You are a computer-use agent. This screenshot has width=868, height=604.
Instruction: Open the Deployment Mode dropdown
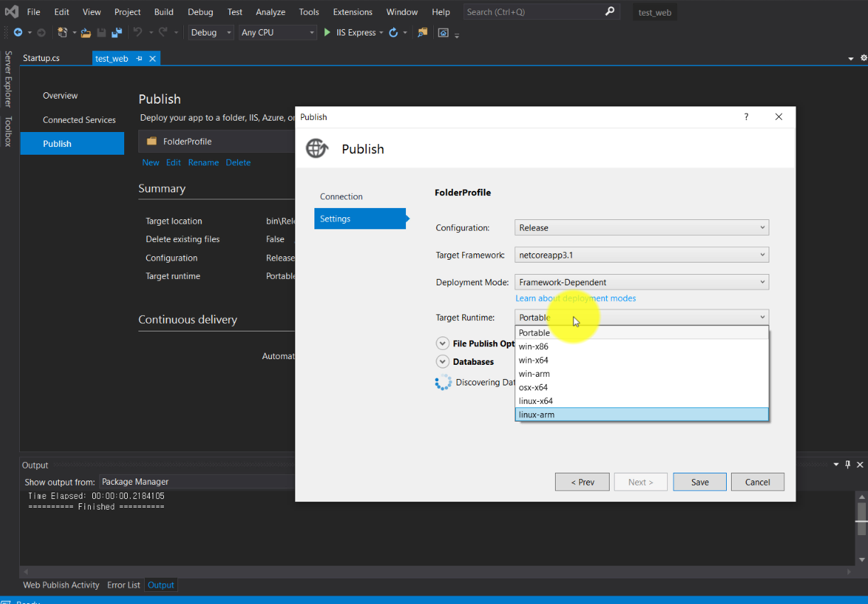(642, 282)
